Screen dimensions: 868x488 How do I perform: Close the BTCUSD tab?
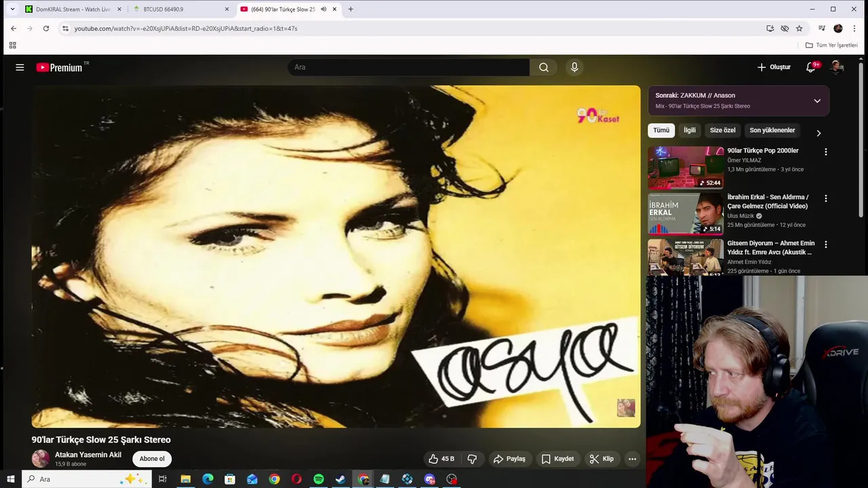227,9
